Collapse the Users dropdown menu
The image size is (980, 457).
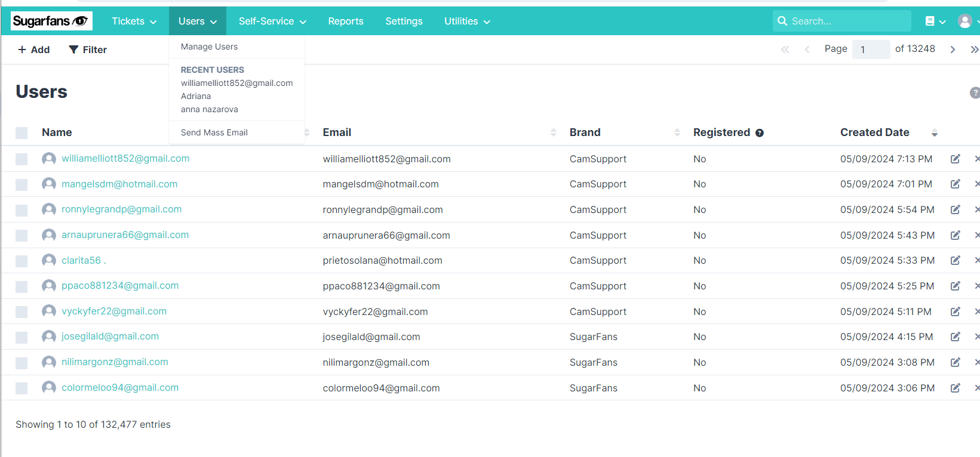tap(198, 21)
